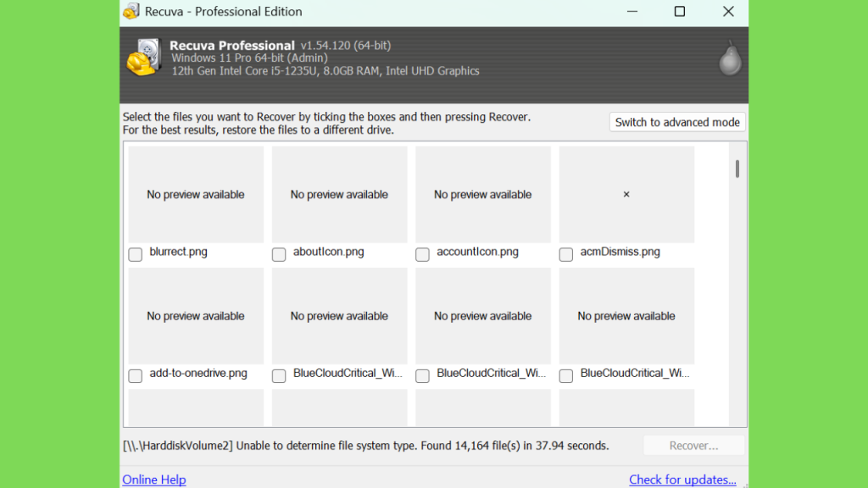Click the Piriform pear icon in header

[730, 58]
